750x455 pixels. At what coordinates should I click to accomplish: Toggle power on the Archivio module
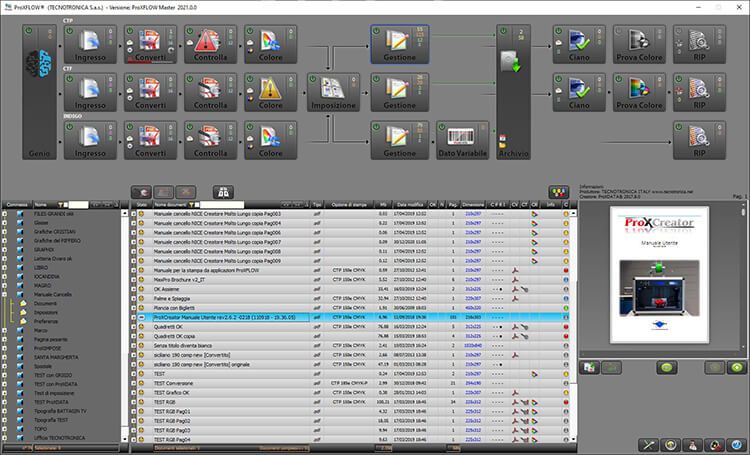coord(503,31)
